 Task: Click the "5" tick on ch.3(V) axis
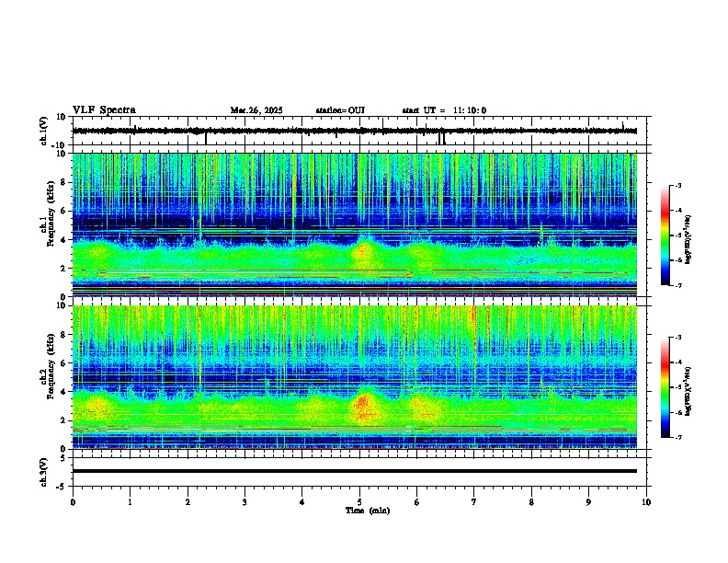pyautogui.click(x=63, y=457)
